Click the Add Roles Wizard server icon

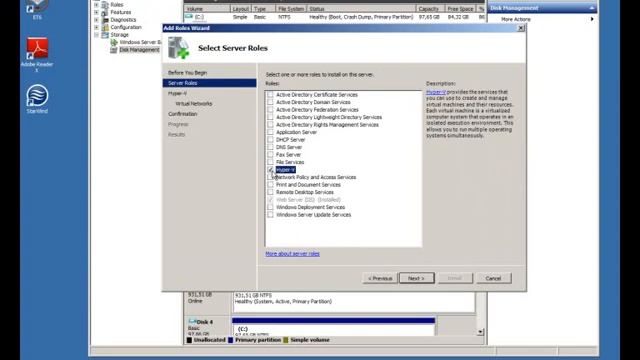point(178,48)
